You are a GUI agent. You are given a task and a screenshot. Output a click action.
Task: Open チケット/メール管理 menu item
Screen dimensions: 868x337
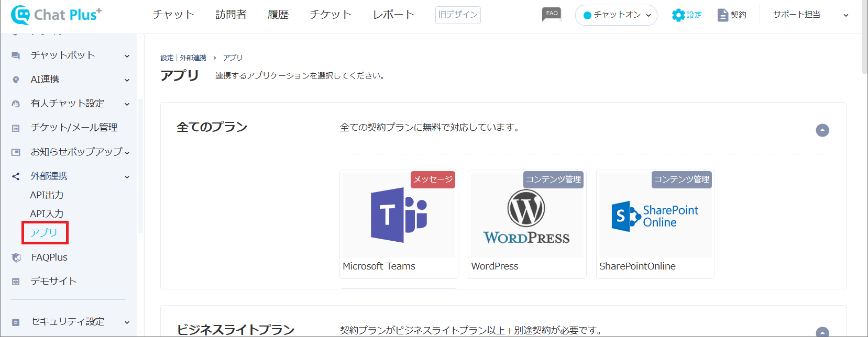74,128
